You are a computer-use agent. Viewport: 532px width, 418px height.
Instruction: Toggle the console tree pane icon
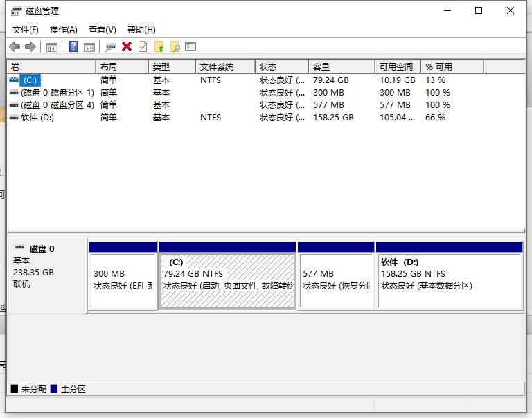[x=52, y=46]
